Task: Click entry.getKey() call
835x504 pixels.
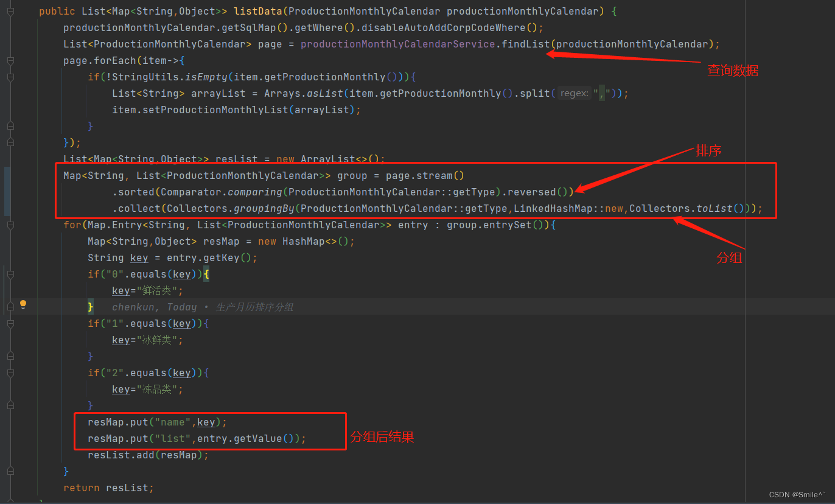Action: [x=209, y=258]
